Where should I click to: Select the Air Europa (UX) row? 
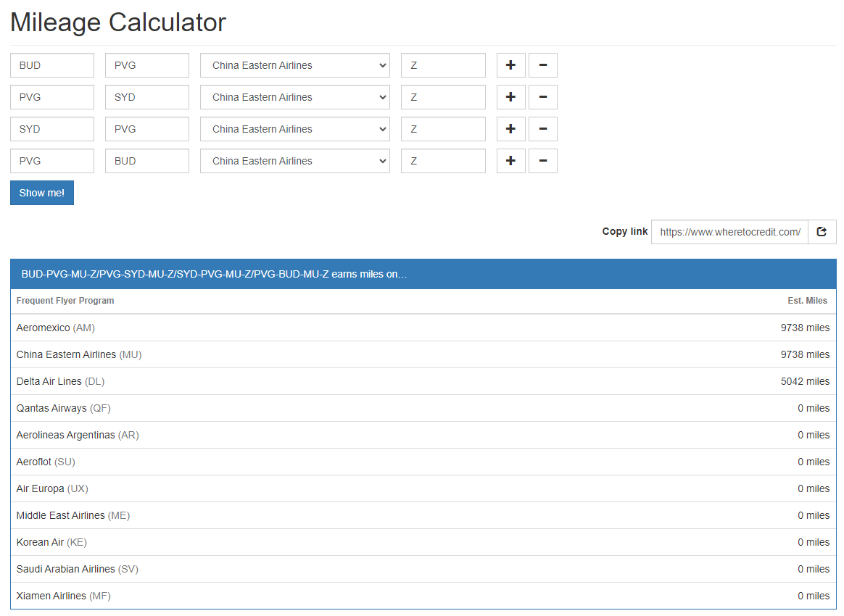(x=423, y=488)
